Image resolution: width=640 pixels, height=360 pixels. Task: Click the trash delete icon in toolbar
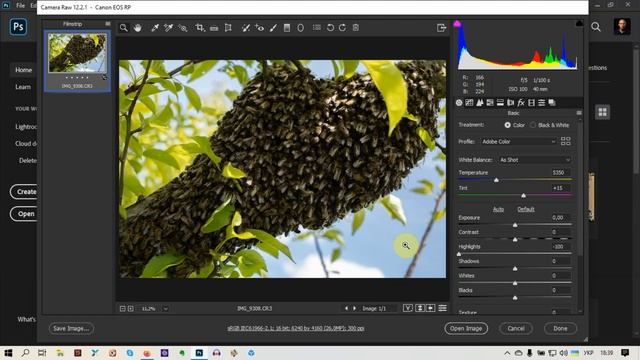(x=356, y=28)
